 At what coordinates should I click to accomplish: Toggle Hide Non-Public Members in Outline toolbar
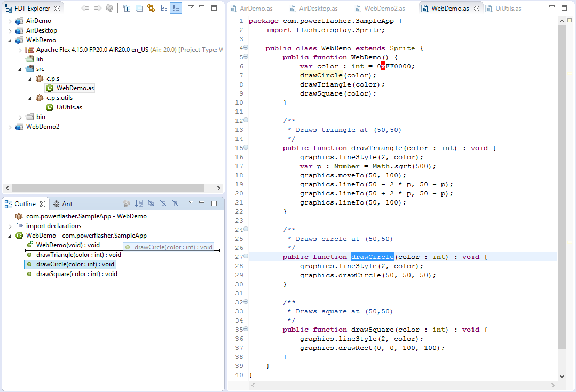tap(176, 203)
